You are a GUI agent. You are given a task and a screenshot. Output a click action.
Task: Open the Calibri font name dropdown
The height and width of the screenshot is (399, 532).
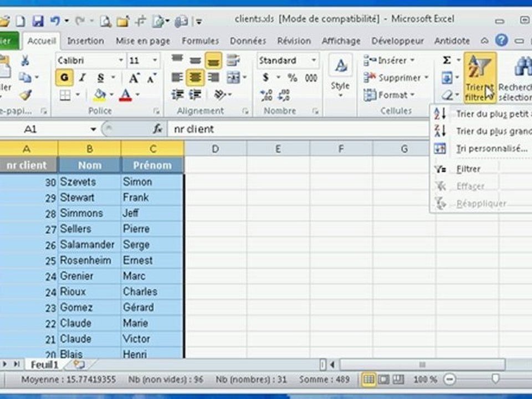pyautogui.click(x=120, y=60)
